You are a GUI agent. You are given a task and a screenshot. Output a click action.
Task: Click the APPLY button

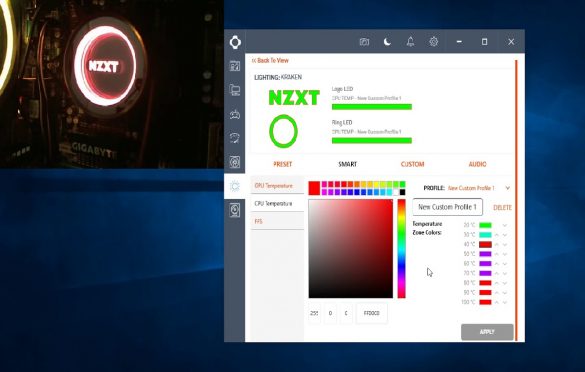[x=487, y=332]
